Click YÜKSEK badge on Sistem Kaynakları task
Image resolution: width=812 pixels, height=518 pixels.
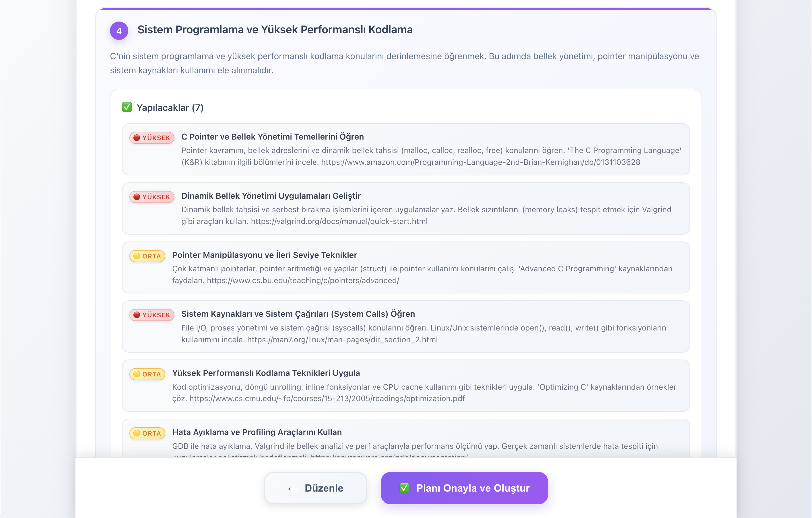[152, 315]
